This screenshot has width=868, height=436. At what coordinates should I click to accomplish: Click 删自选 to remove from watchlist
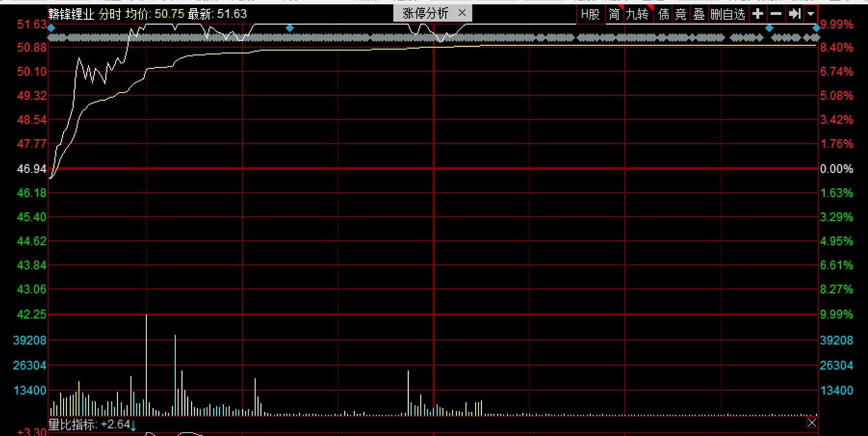(727, 14)
